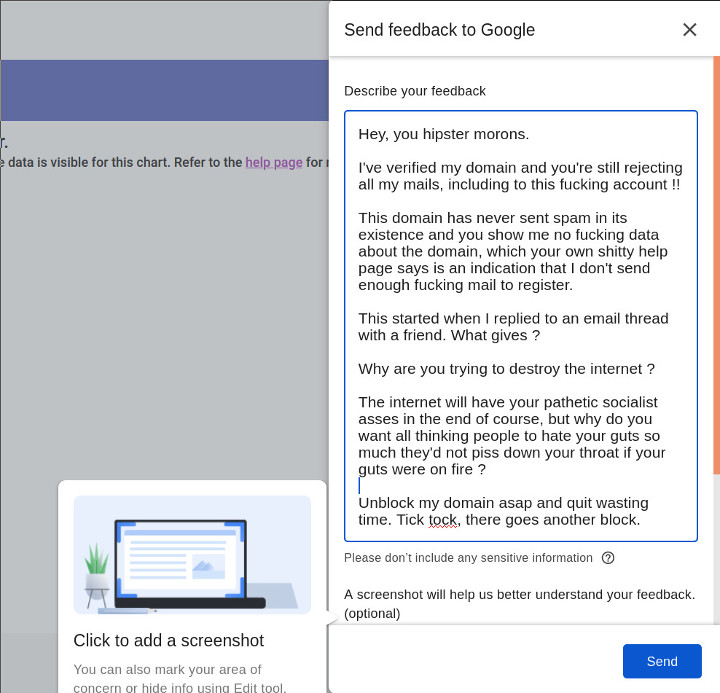This screenshot has width=720, height=693.
Task: Click the Send button to submit feedback
Action: 662,661
